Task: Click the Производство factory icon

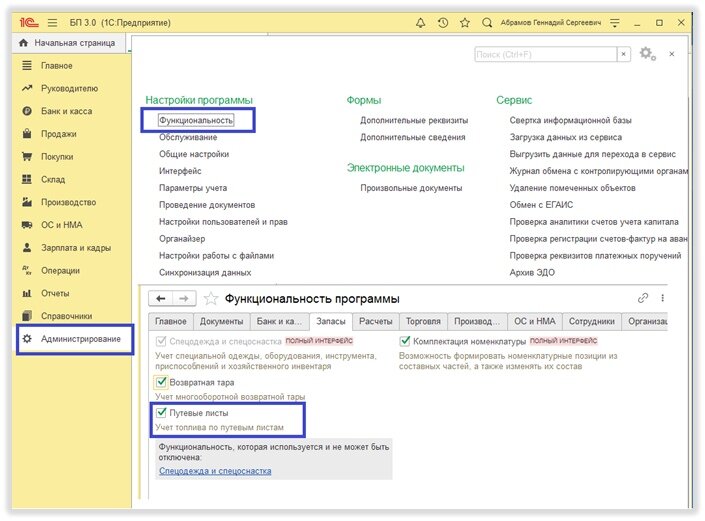Action: 27,202
